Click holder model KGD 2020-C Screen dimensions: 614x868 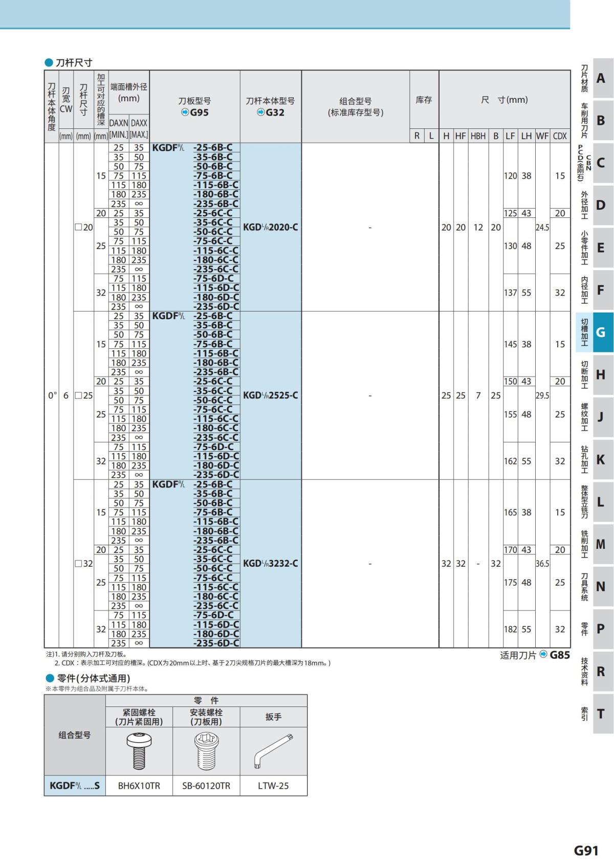[x=271, y=227]
